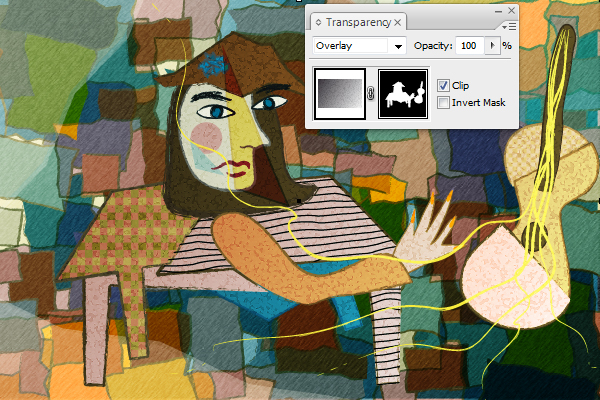Select the gradient artwork thumbnail
Image resolution: width=600 pixels, height=400 pixels.
(340, 94)
